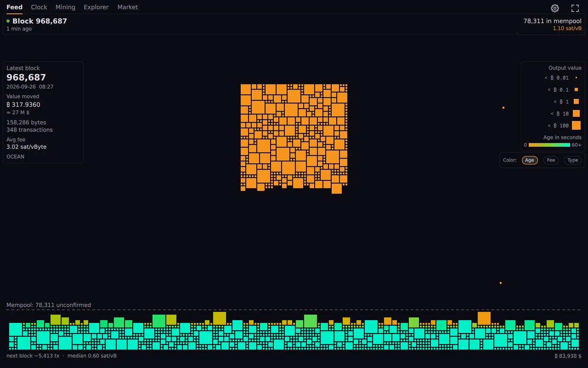Click the large yellow-olive mempool square

coord(220,318)
